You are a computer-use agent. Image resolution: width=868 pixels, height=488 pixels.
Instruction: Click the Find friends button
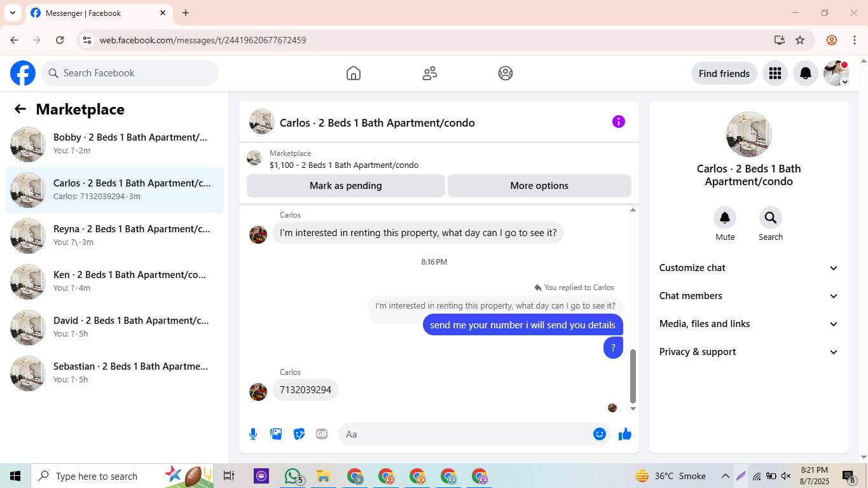[x=724, y=73]
